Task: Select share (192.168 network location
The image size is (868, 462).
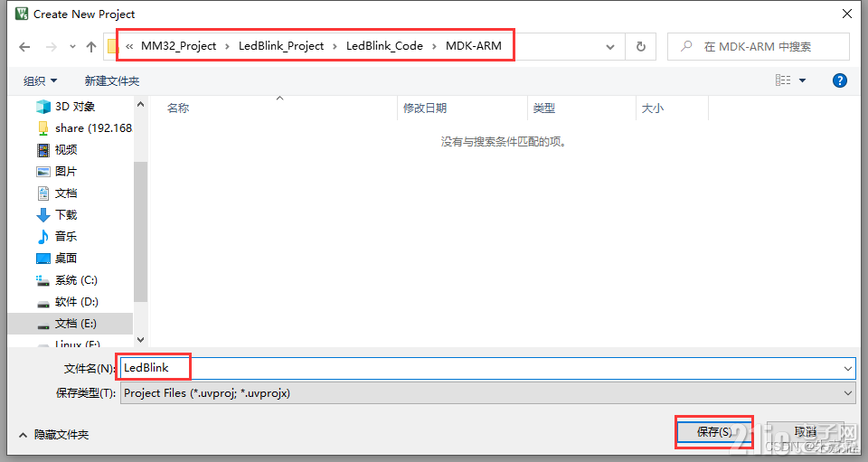Action: point(84,127)
